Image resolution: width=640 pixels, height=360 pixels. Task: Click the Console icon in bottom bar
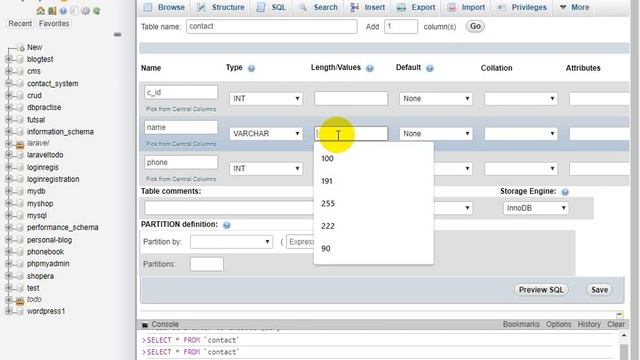145,325
